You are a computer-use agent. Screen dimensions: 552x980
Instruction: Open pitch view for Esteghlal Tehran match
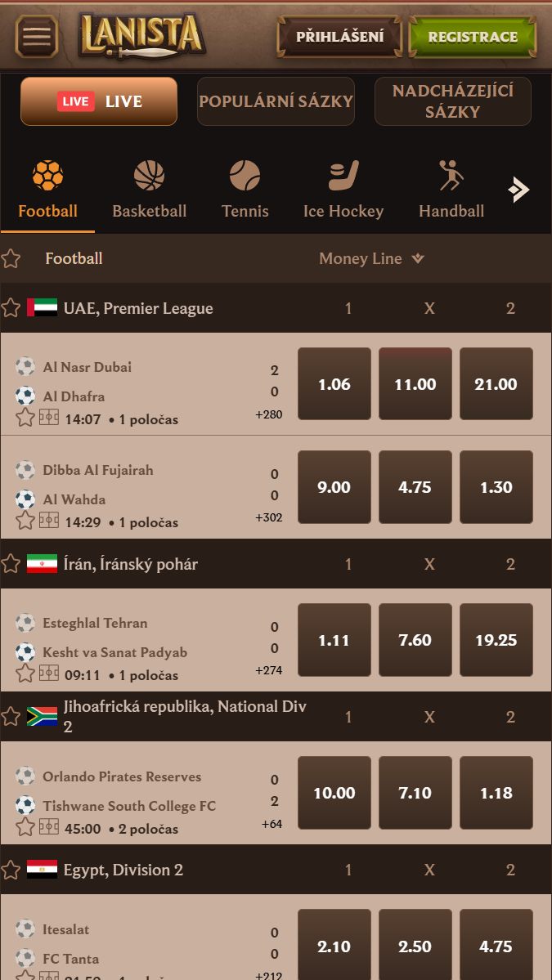[x=49, y=673]
